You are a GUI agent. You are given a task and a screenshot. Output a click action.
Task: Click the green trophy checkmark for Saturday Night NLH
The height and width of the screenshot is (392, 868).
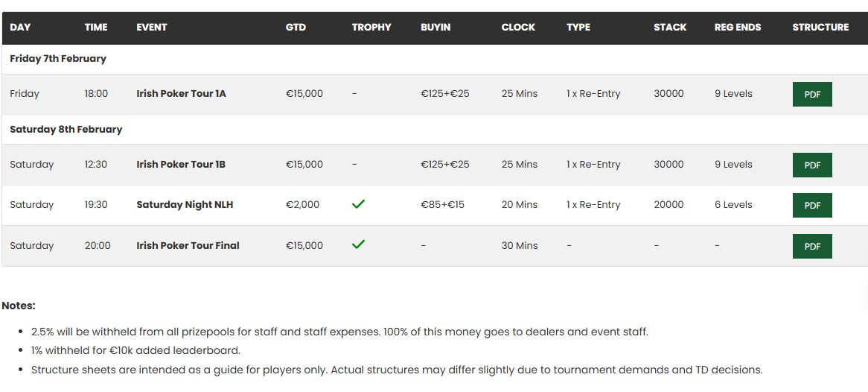(x=358, y=204)
